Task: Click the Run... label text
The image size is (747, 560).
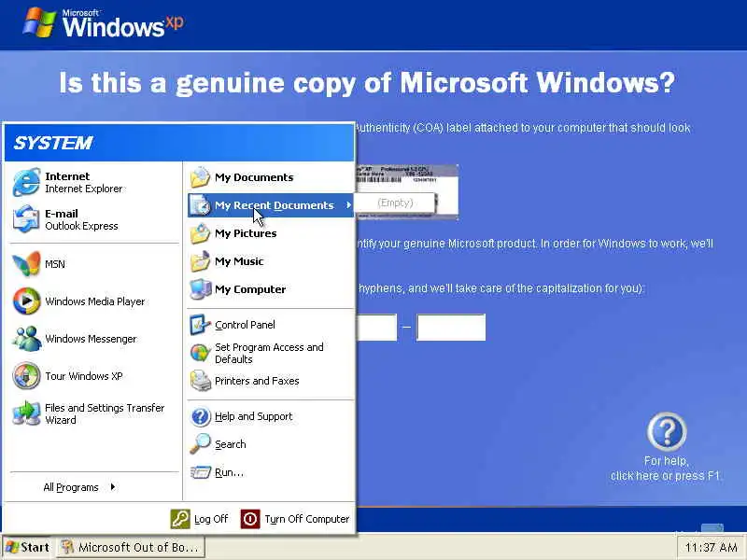Action: click(x=229, y=472)
